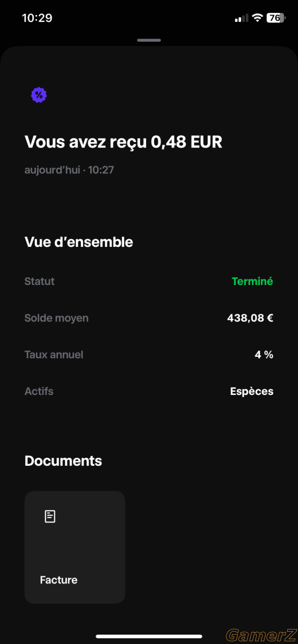This screenshot has width=298, height=644.
Task: Tap the Facture label text
Action: 59,580
